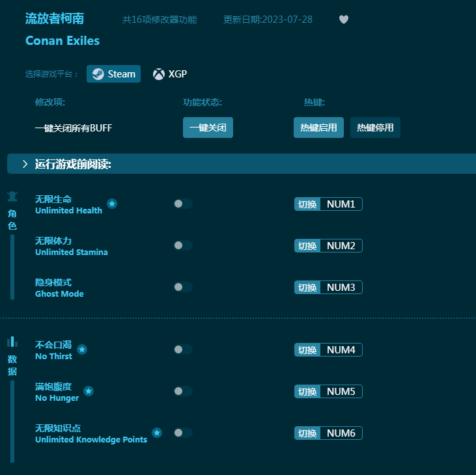Viewport: 476px width, 475px height.
Task: Click the NUM1 hotkey field
Action: point(341,204)
